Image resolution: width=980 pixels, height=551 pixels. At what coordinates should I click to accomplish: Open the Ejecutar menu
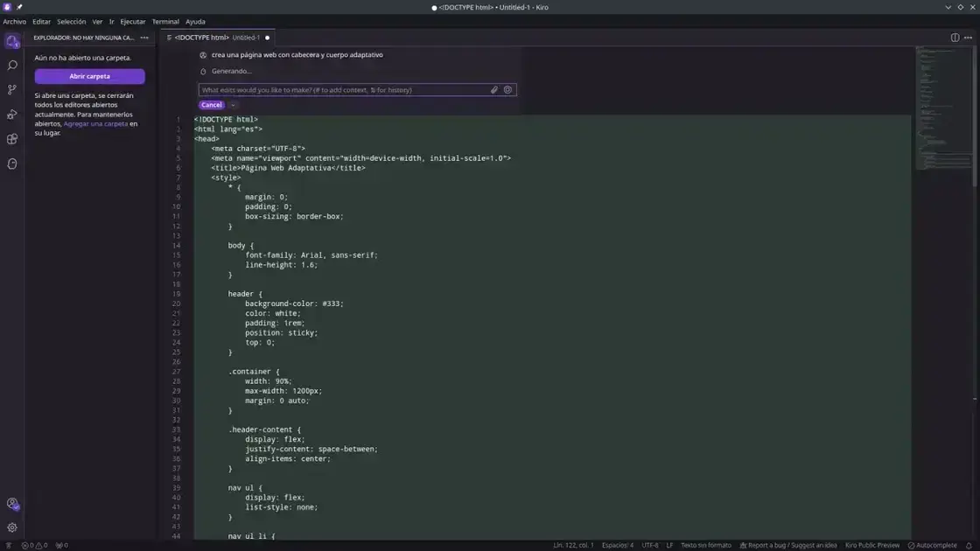pos(132,21)
